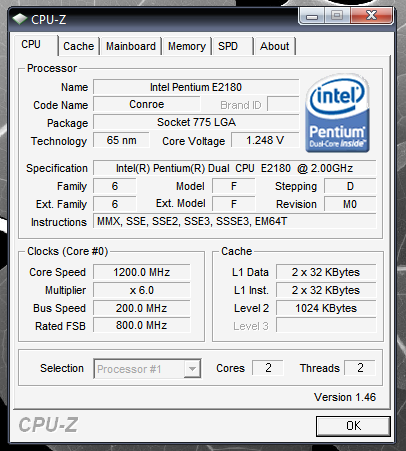Go to the SPD tab
The width and height of the screenshot is (406, 451).
232,46
